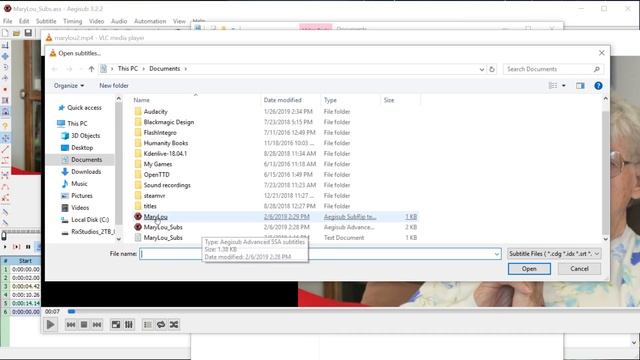Image resolution: width=640 pixels, height=360 pixels.
Task: Toggle VLC shuffle mode
Action: click(174, 324)
